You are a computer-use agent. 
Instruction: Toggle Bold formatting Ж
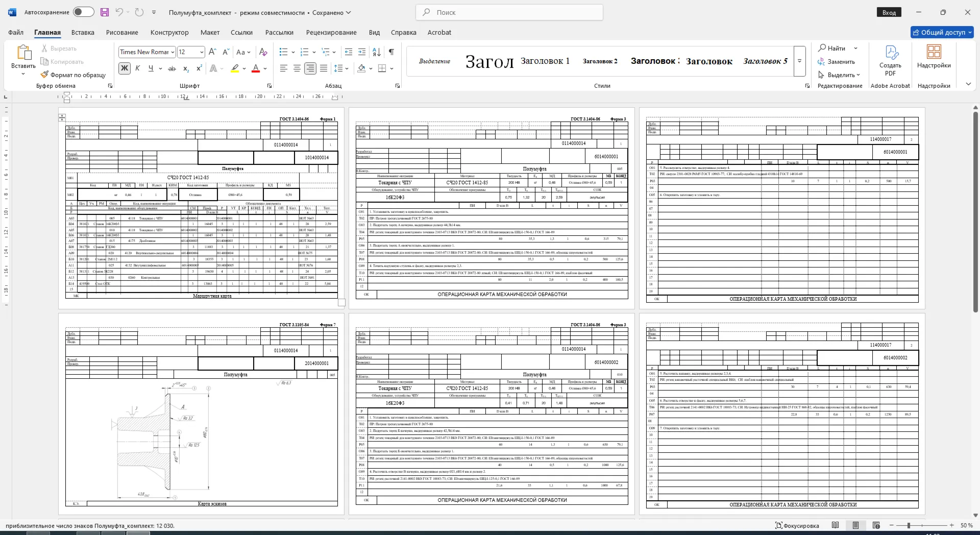coord(124,68)
